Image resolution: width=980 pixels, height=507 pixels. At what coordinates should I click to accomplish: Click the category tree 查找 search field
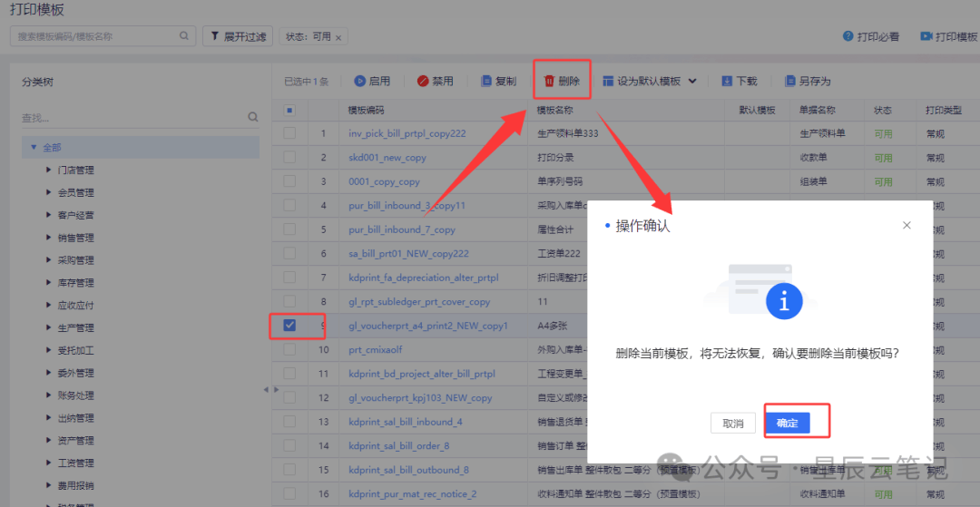[x=132, y=117]
